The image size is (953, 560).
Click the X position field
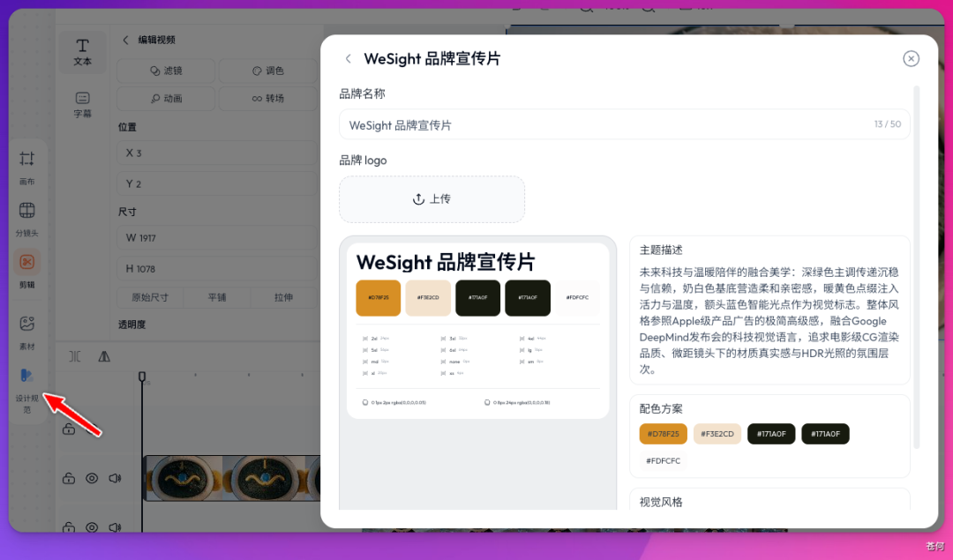click(x=217, y=153)
